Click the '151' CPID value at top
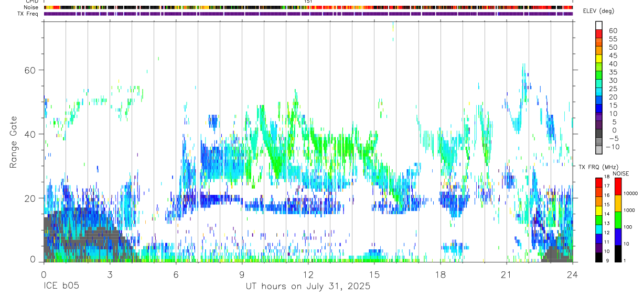The width and height of the screenshot is (644, 297). click(x=308, y=2)
